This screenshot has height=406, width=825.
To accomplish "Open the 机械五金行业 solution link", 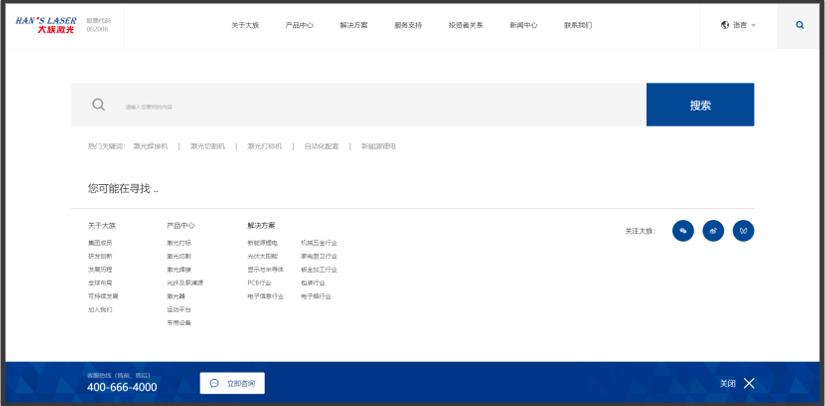I will point(319,243).
